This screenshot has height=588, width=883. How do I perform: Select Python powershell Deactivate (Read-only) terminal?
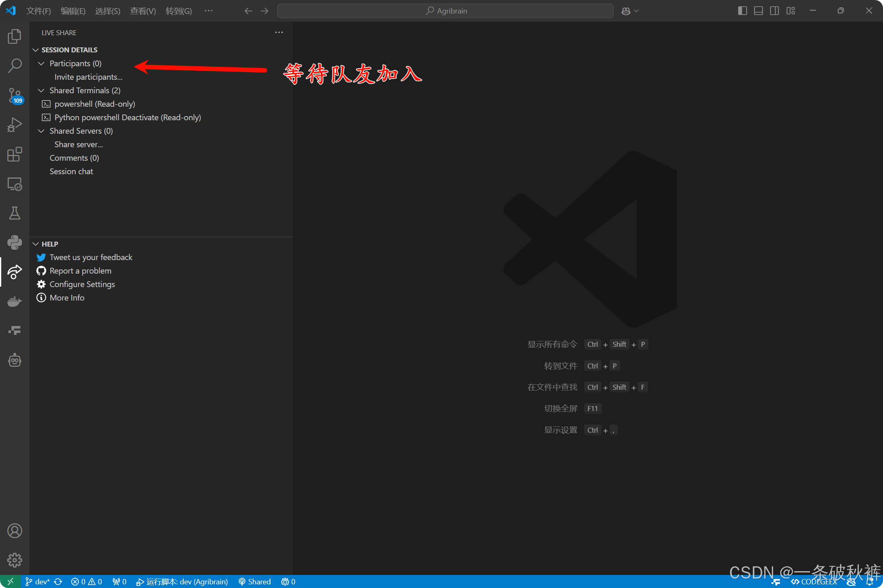(x=128, y=117)
